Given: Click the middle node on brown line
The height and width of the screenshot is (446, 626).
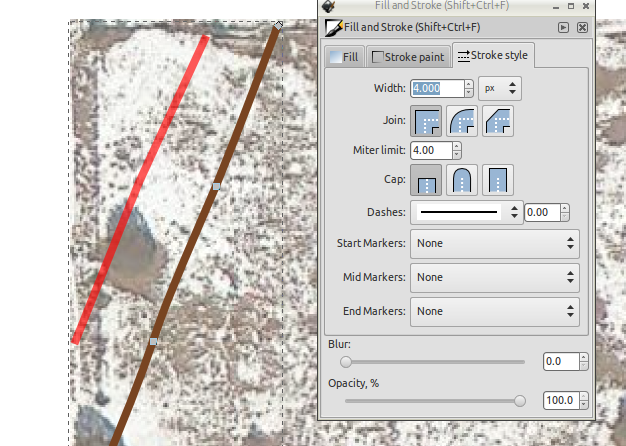Looking at the screenshot, I should click(216, 186).
